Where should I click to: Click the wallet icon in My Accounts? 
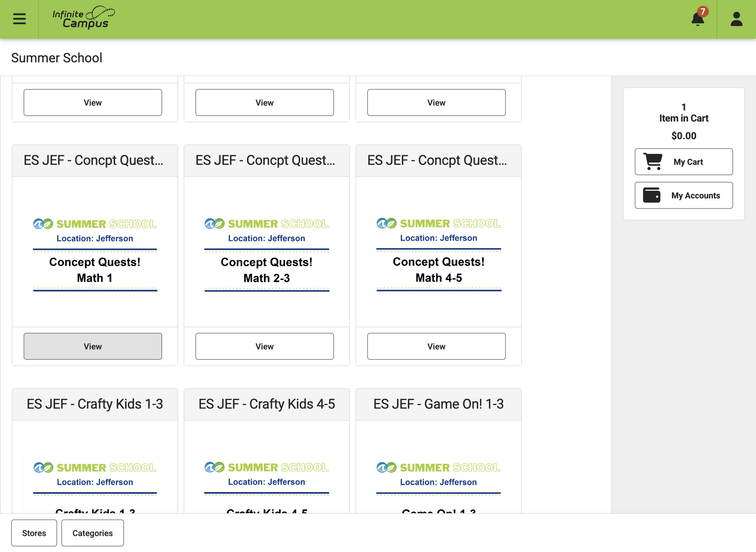click(x=652, y=195)
